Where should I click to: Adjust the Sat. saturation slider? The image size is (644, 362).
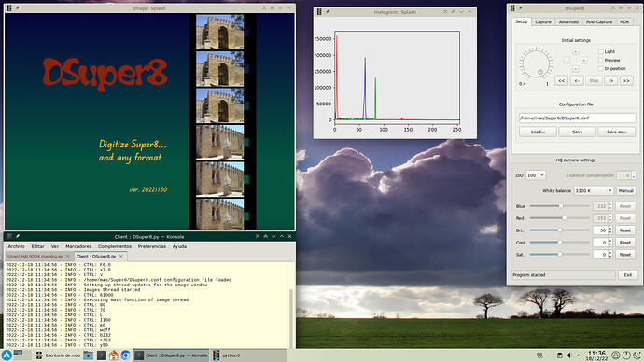(x=560, y=255)
